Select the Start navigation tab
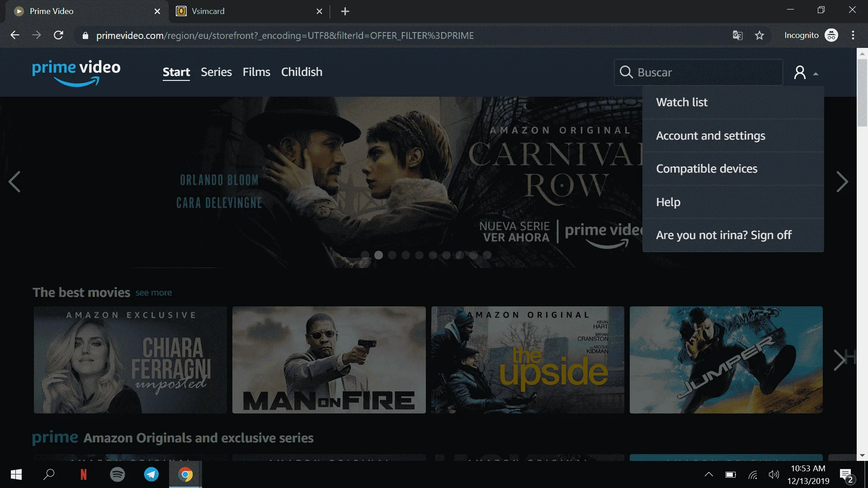The width and height of the screenshot is (868, 488). [176, 72]
